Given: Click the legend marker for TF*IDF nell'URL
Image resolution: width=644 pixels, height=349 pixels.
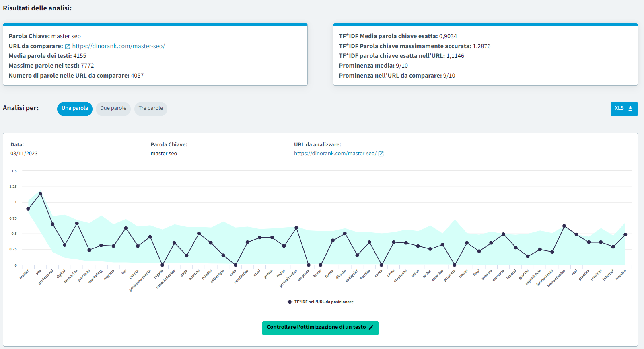Looking at the screenshot, I should pos(290,302).
